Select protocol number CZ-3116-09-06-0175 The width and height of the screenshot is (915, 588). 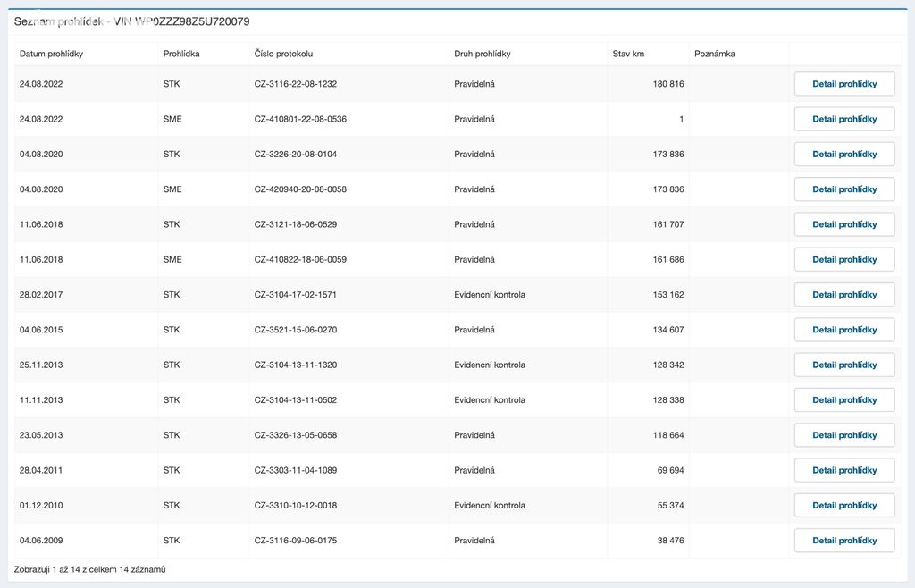coord(295,540)
